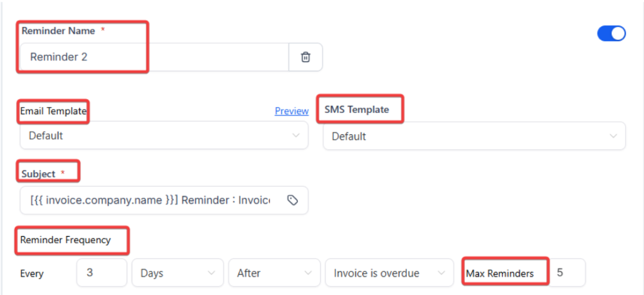The height and width of the screenshot is (295, 644).
Task: Click the Invoice is overdue chevron arrow
Action: pos(441,273)
